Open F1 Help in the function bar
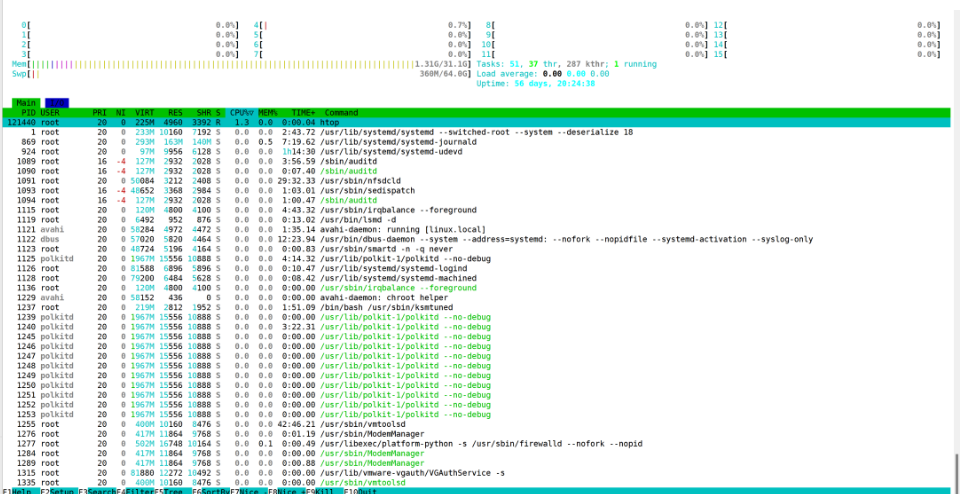 [x=18, y=491]
